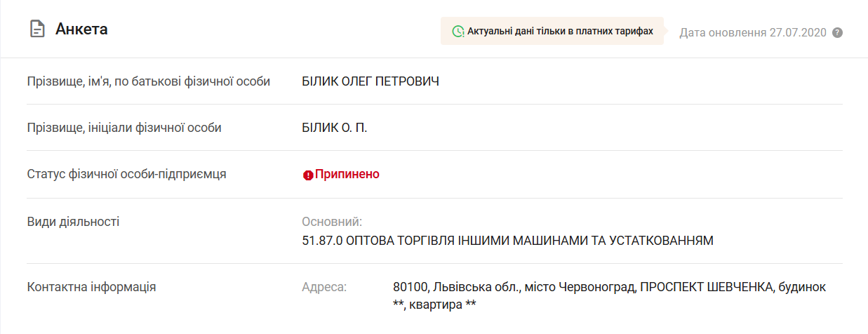Click the 'Контактна інформація' row label
Viewport: 868px width, 334px height.
(91, 287)
